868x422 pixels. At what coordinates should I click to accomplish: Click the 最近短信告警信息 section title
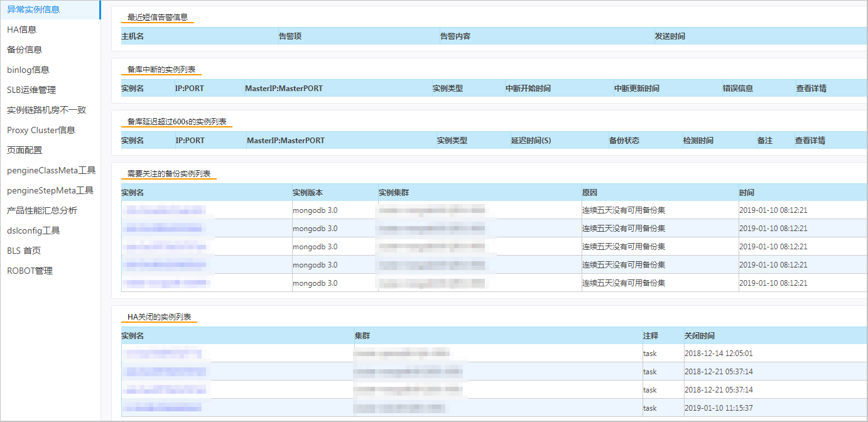[x=156, y=18]
